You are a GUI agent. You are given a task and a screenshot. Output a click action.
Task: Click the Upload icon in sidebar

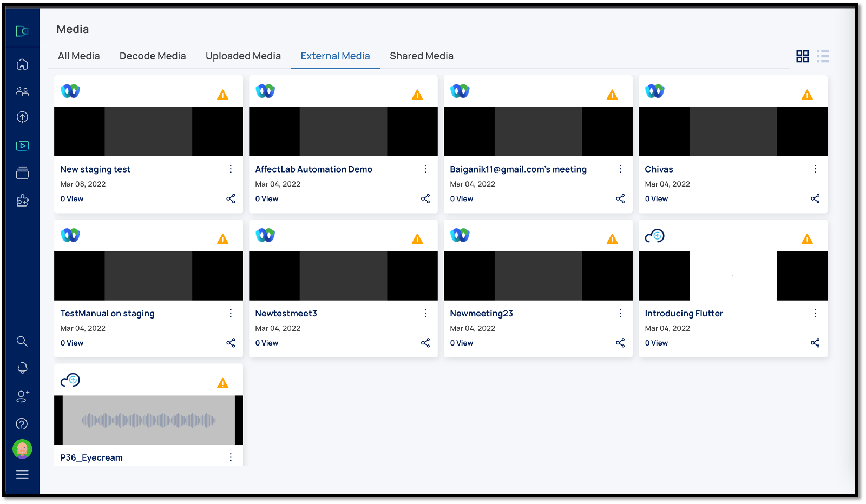[x=22, y=117]
